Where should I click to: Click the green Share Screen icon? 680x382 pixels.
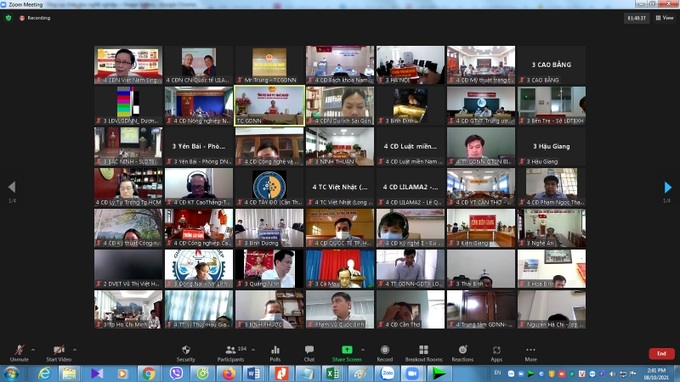[347, 349]
